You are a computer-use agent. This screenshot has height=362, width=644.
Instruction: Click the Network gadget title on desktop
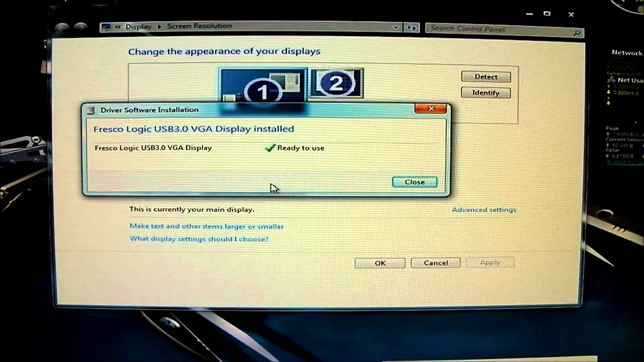click(x=627, y=53)
